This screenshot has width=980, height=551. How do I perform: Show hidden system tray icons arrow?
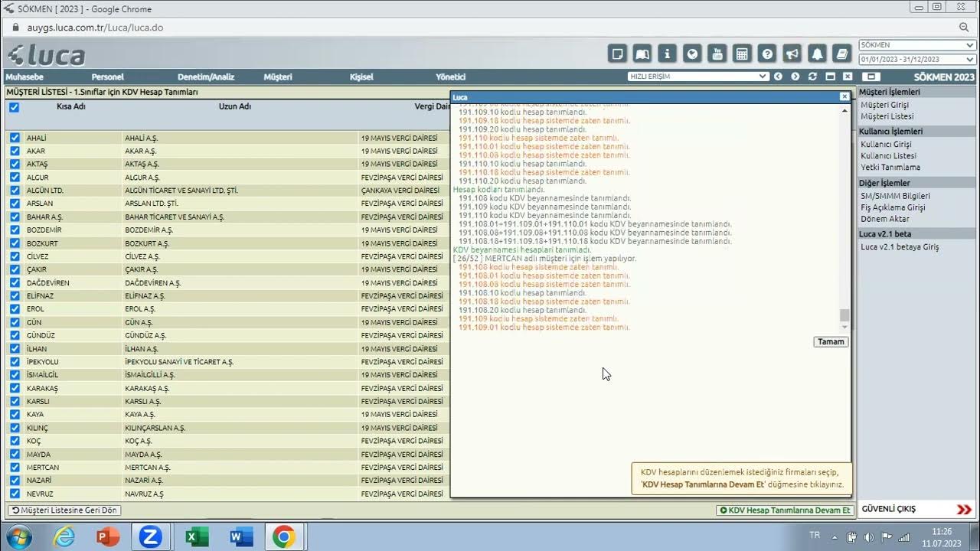tap(835, 536)
